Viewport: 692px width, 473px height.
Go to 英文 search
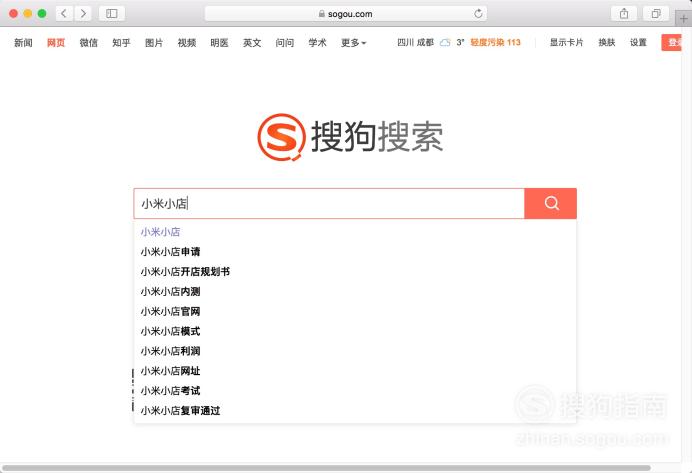(252, 42)
